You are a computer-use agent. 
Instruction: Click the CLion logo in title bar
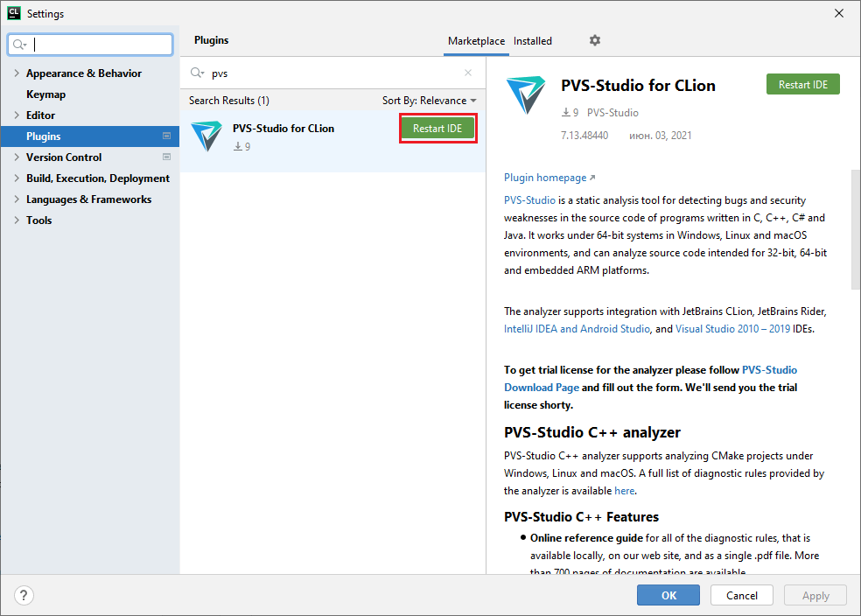(14, 13)
